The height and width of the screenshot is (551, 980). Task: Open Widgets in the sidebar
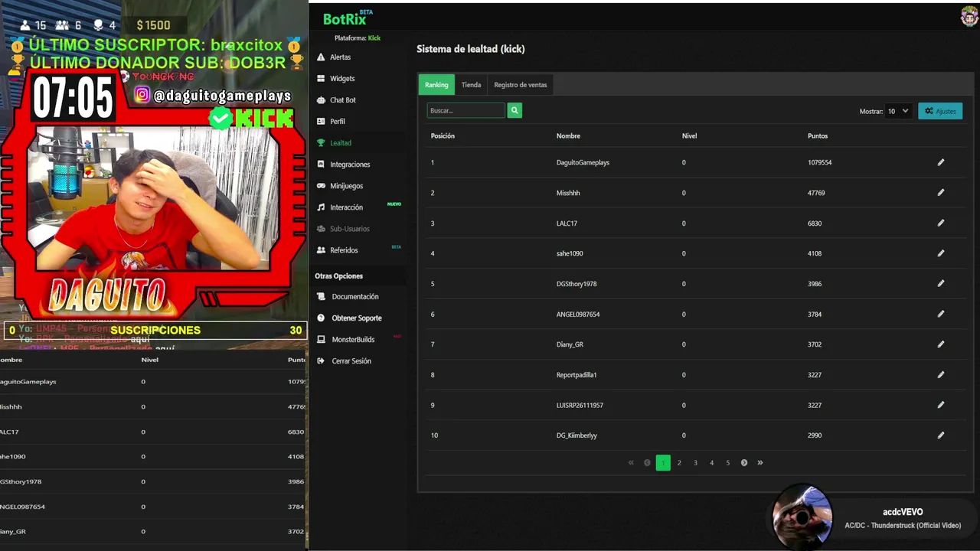click(x=342, y=79)
